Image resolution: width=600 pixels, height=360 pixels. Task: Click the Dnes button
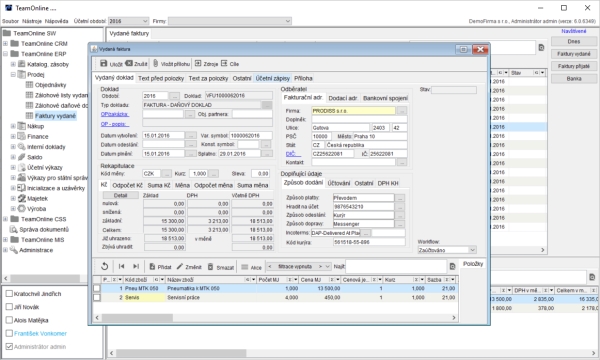pos(574,41)
